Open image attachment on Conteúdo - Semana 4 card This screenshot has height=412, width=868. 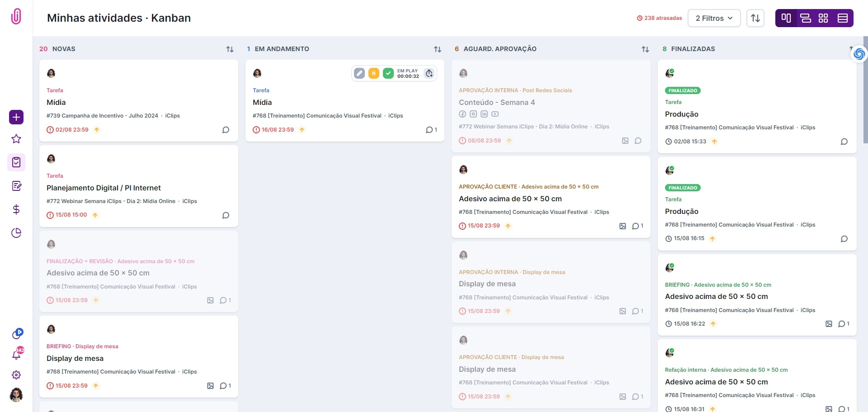[625, 141]
